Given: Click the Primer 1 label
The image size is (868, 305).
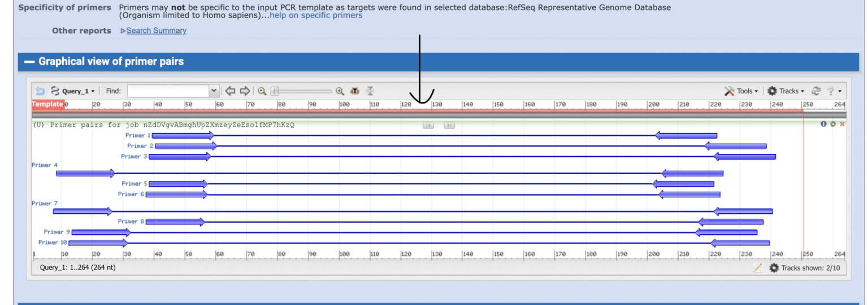Looking at the screenshot, I should 138,135.
